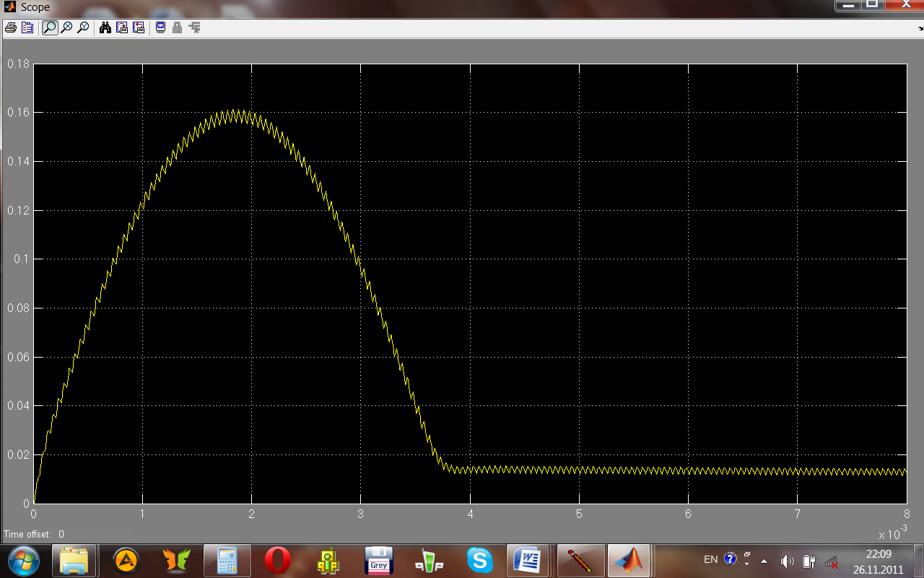
Task: Click x-axis tick label 4
Action: pyautogui.click(x=470, y=514)
